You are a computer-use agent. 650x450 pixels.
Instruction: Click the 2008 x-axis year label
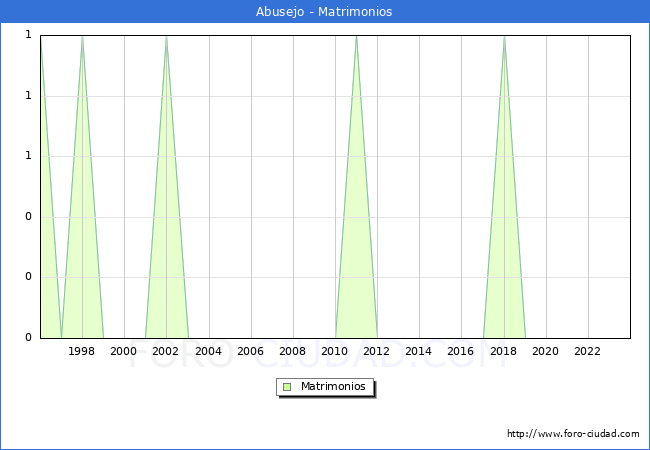(293, 351)
